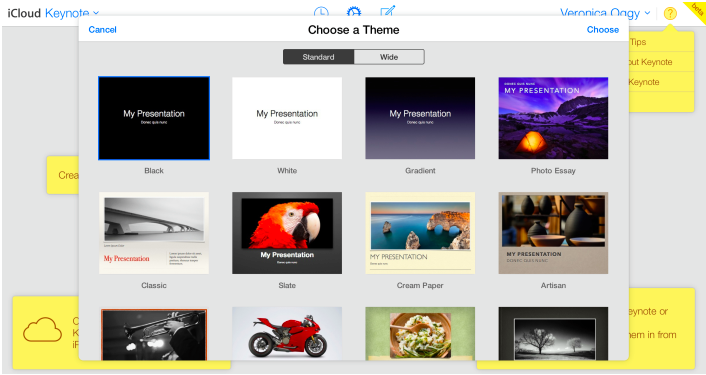Image resolution: width=706 pixels, height=375 pixels.
Task: Click the Photo Essay label
Action: pyautogui.click(x=553, y=171)
